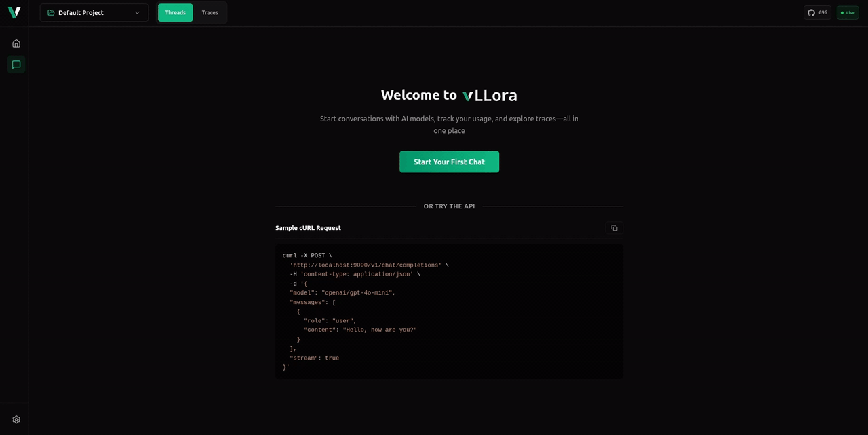868x435 pixels.
Task: Click the green status dot inside the Live badge
Action: click(841, 12)
